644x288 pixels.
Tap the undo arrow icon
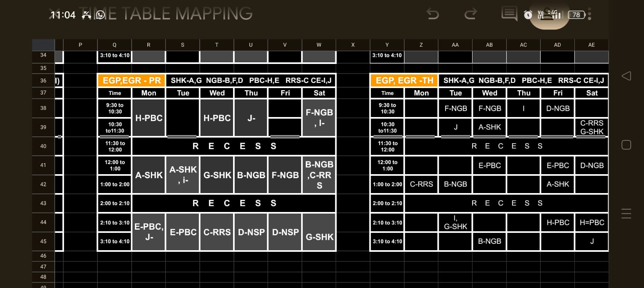point(433,14)
